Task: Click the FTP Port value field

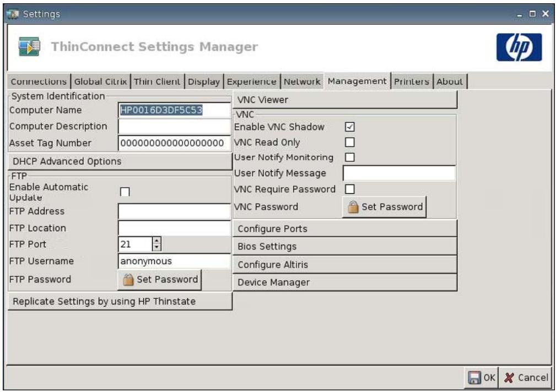Action: point(135,244)
